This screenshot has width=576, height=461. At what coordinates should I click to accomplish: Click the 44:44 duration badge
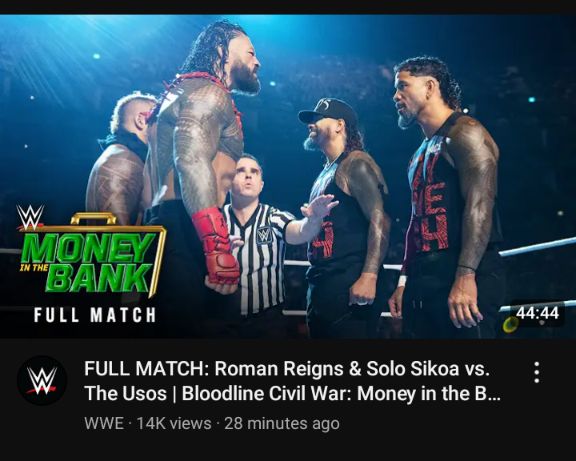pyautogui.click(x=538, y=313)
